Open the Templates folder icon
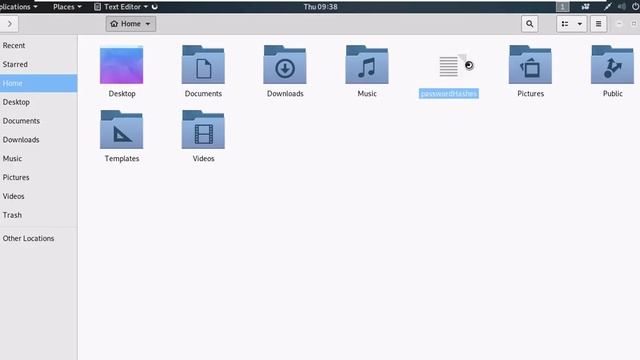 click(x=122, y=129)
